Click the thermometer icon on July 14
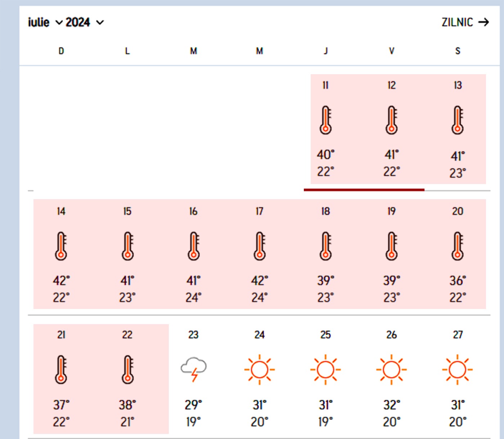 point(61,245)
